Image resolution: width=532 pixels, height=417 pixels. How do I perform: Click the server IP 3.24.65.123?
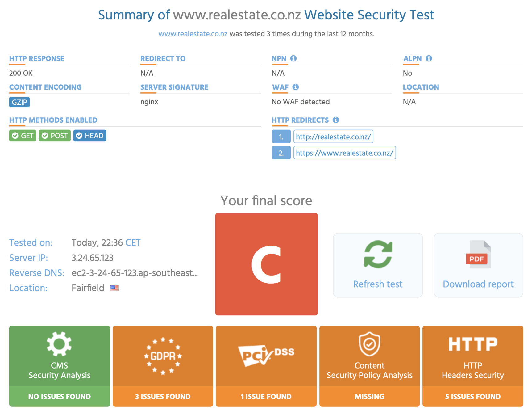(93, 258)
